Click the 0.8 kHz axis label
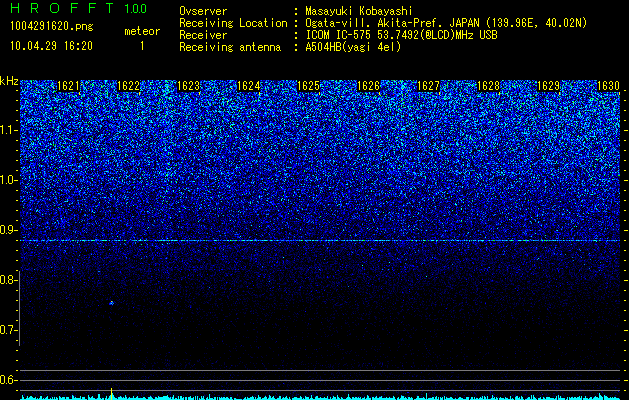629x400 pixels. 7,280
